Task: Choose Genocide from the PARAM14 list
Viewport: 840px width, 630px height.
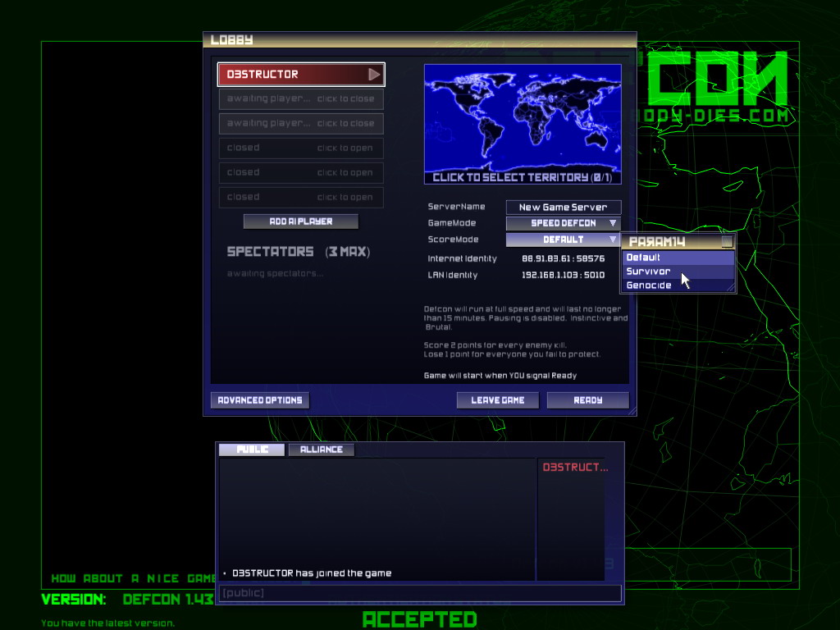Action: click(x=648, y=285)
